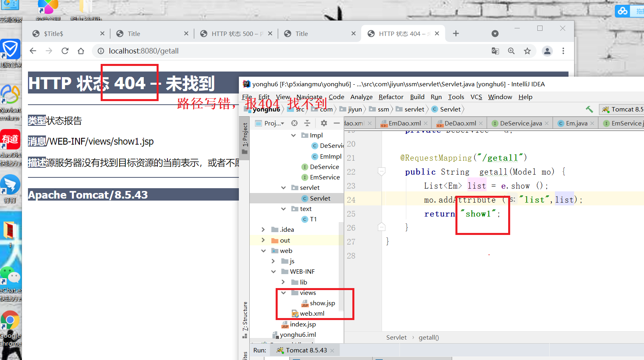Click the servlet breadcrumb folder

[x=410, y=109]
